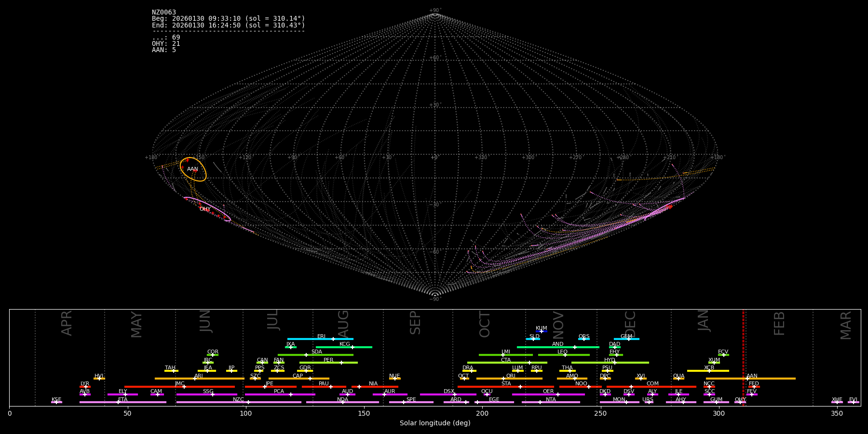The height and width of the screenshot is (434, 868).
Task: Click the 'Beg: 20260130 09:33:10' line
Action: click(229, 19)
